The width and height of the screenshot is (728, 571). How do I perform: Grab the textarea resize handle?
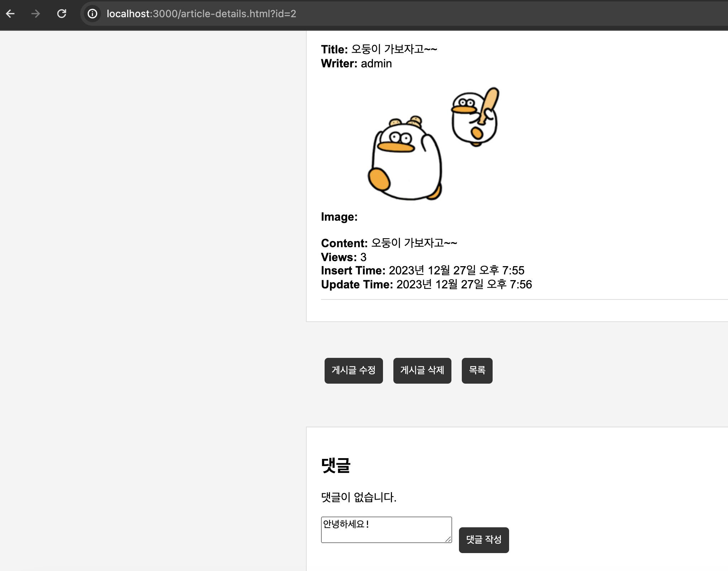(448, 539)
